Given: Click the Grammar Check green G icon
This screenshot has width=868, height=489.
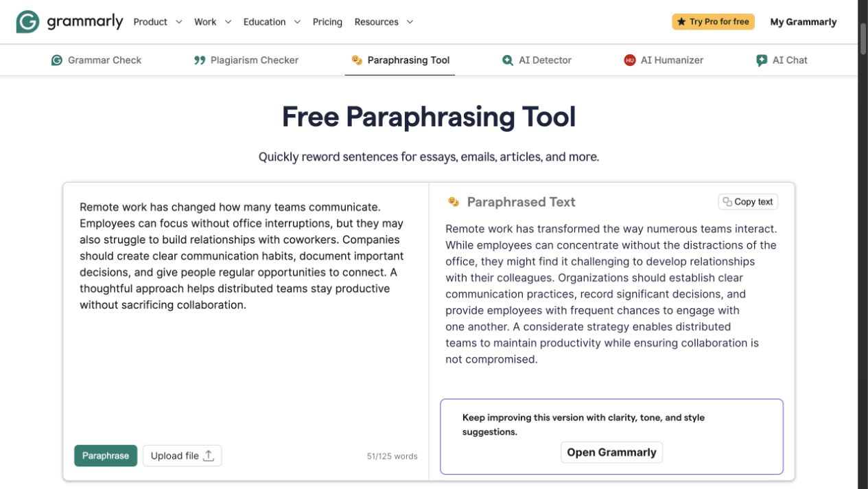Looking at the screenshot, I should click(x=57, y=60).
